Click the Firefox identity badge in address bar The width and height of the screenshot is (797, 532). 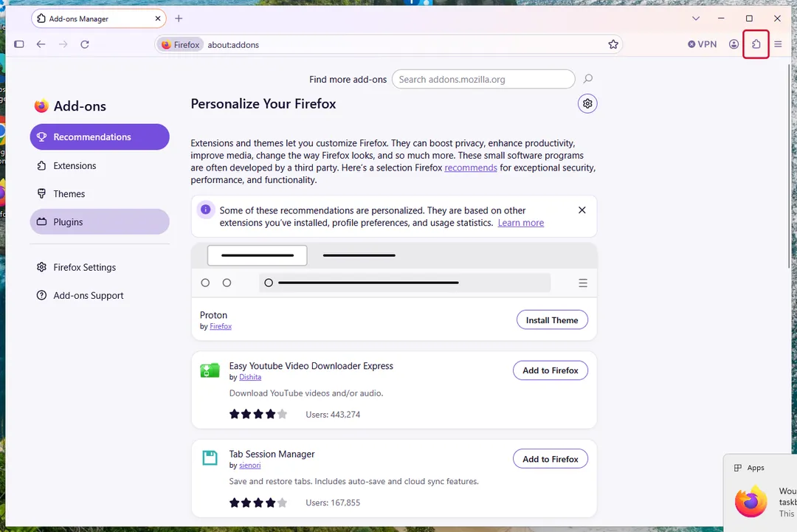coord(181,45)
